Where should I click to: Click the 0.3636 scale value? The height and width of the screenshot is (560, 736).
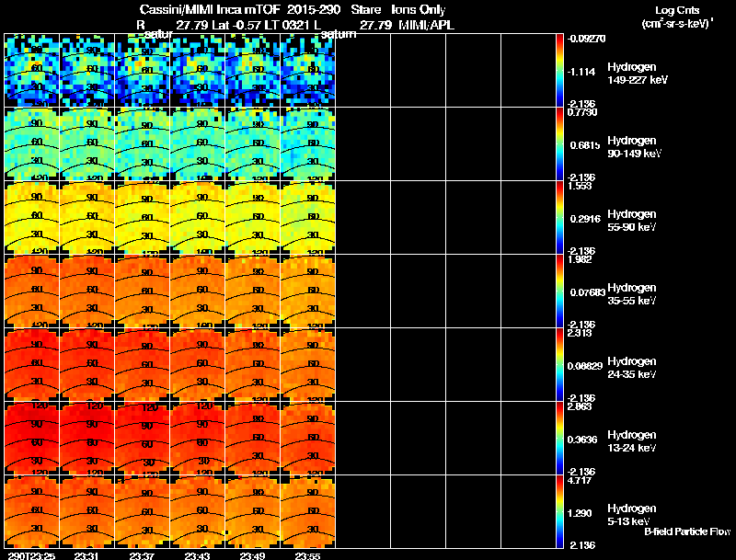(x=582, y=440)
